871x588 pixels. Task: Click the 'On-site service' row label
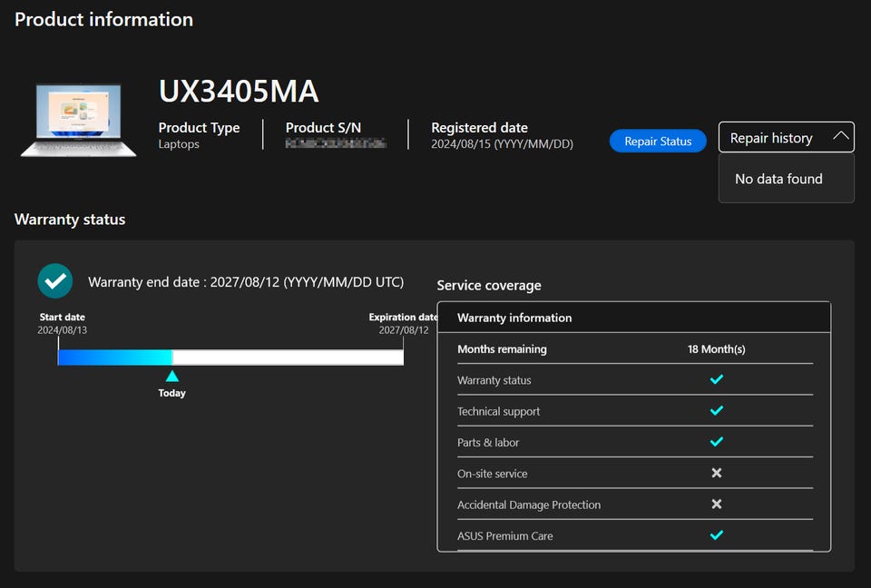(492, 474)
